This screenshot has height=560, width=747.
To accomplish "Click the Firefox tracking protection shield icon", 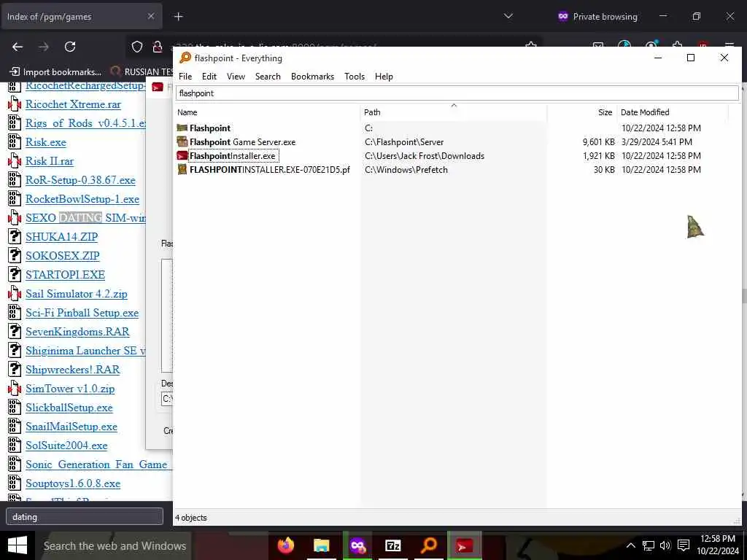I will click(x=137, y=47).
